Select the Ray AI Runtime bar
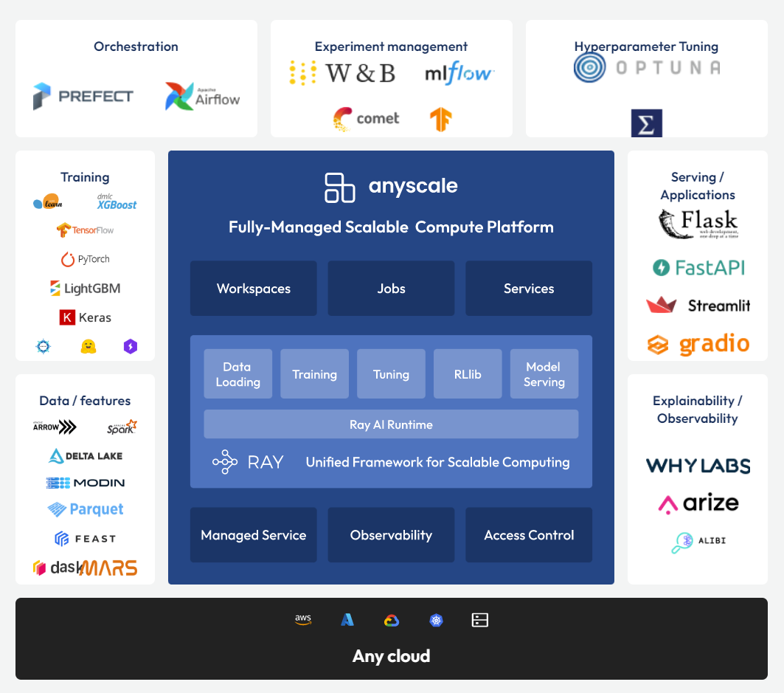Screen dimensions: 784x693 click(x=391, y=424)
